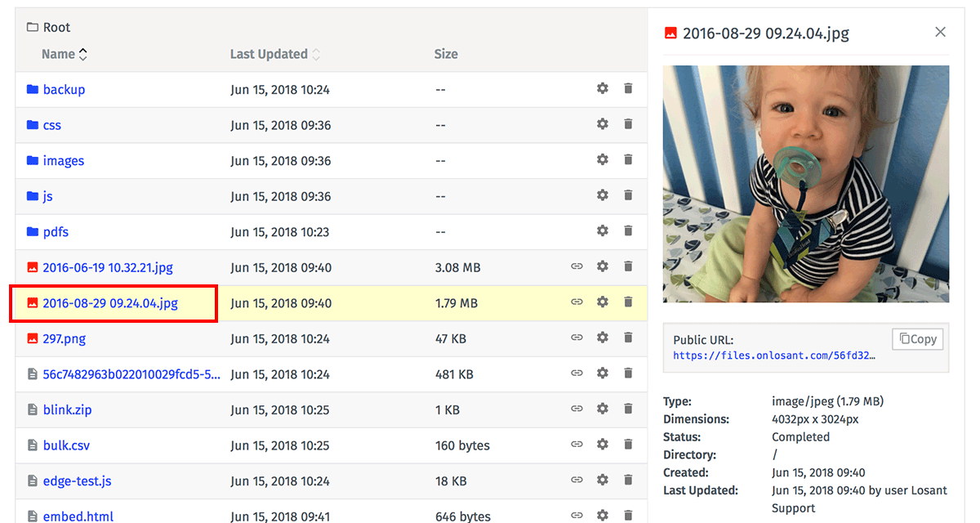Open gear menu for blink.zip
This screenshot has height=523, width=980.
coord(603,409)
